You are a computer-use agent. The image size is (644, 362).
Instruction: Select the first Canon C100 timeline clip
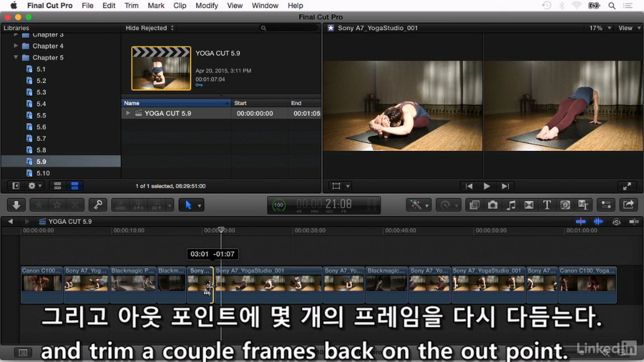[42, 285]
